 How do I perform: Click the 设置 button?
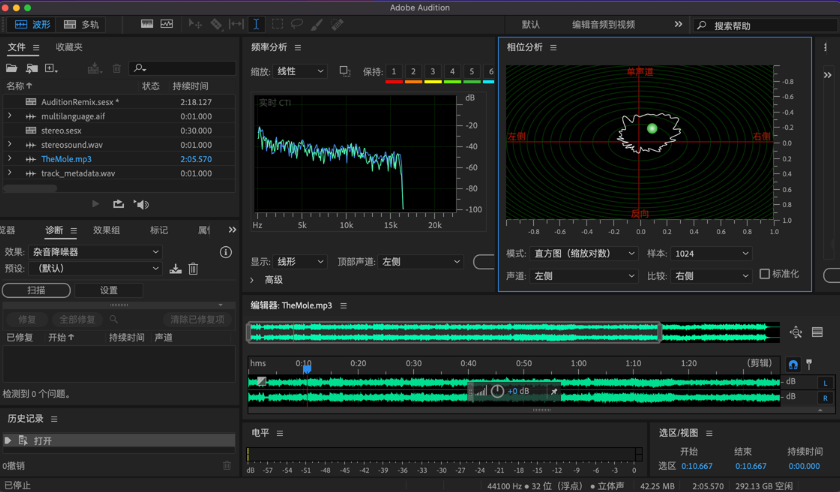point(108,290)
